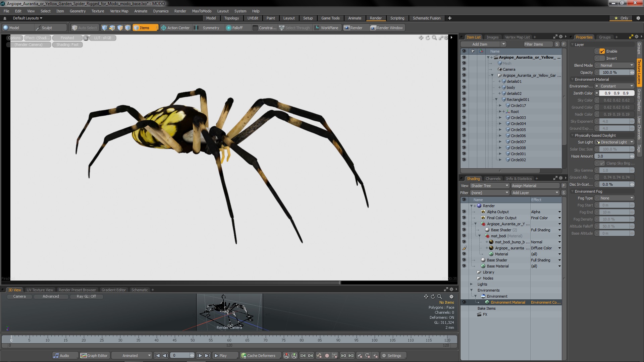Screen dimensions: 644x362
Task: Select the Edges selection mode icon
Action: (112, 28)
